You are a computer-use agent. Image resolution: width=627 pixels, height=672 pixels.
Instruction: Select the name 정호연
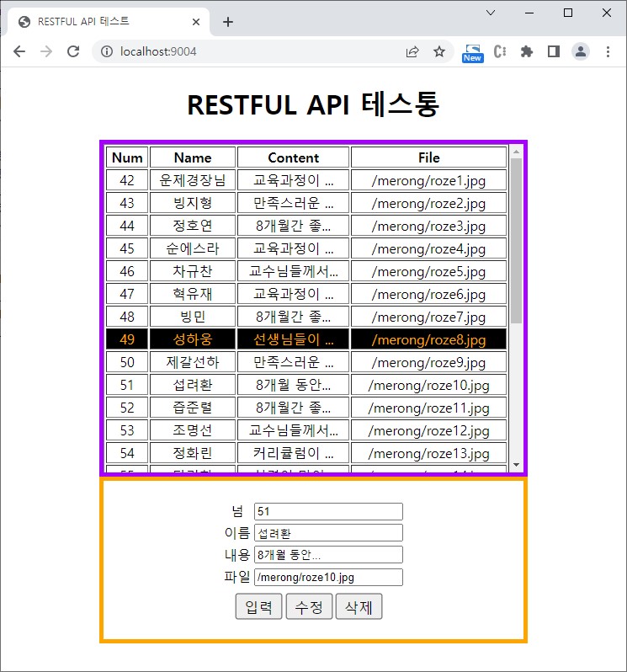[193, 226]
